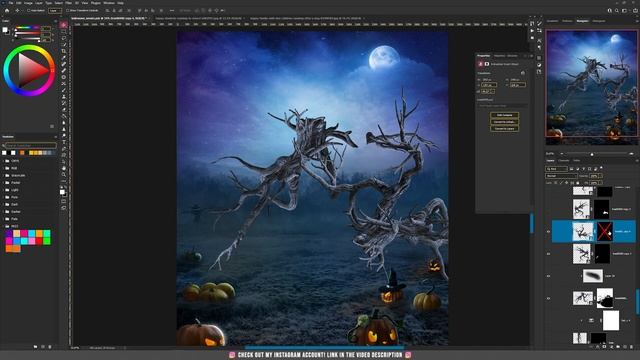Open the Actions panel play icon
This screenshot has width=640, height=360.
[x=532, y=31]
